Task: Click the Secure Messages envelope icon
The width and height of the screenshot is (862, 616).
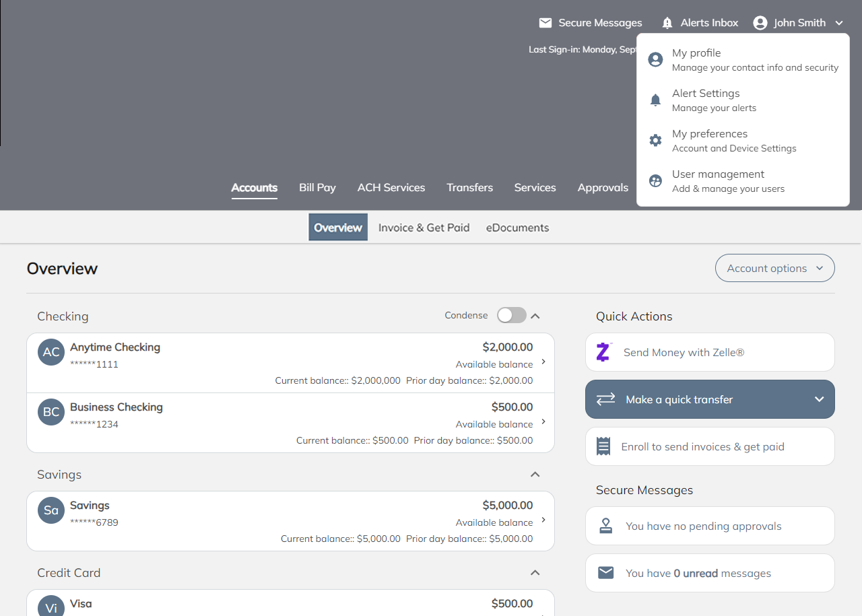Action: tap(545, 23)
